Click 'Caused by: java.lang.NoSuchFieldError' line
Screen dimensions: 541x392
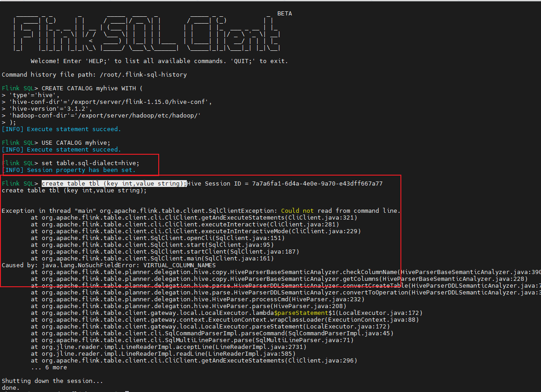tap(109, 265)
